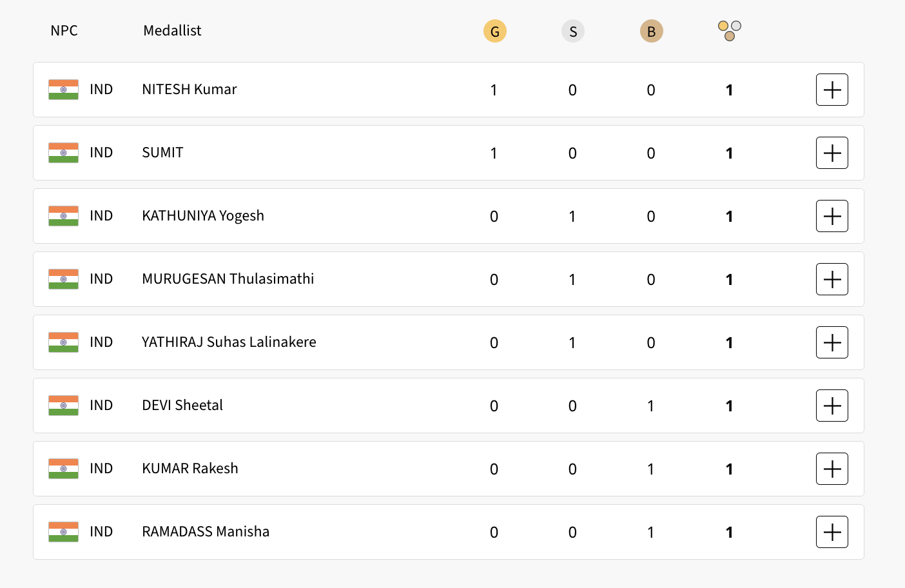Expand YATHIRAJ Suhas Lalinakere's row
The image size is (905, 588).
[x=832, y=342]
